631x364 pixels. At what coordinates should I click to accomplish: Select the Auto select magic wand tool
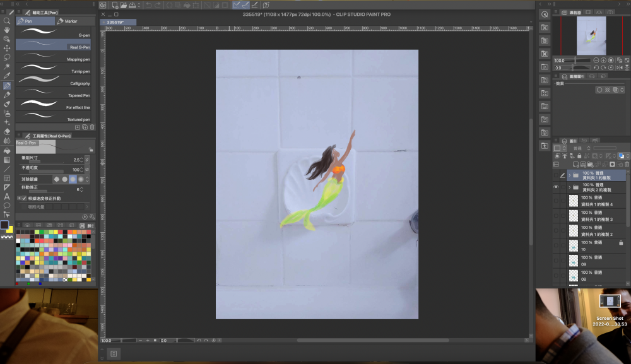click(7, 66)
